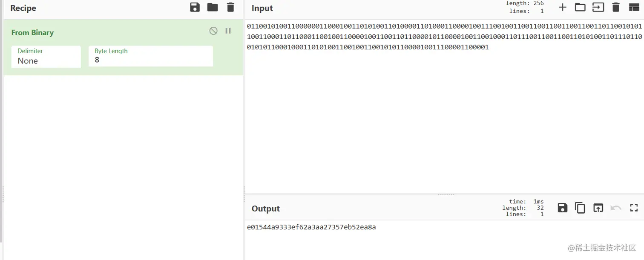644x260 pixels.
Task: Reset the pane layout
Action: click(x=634, y=7)
